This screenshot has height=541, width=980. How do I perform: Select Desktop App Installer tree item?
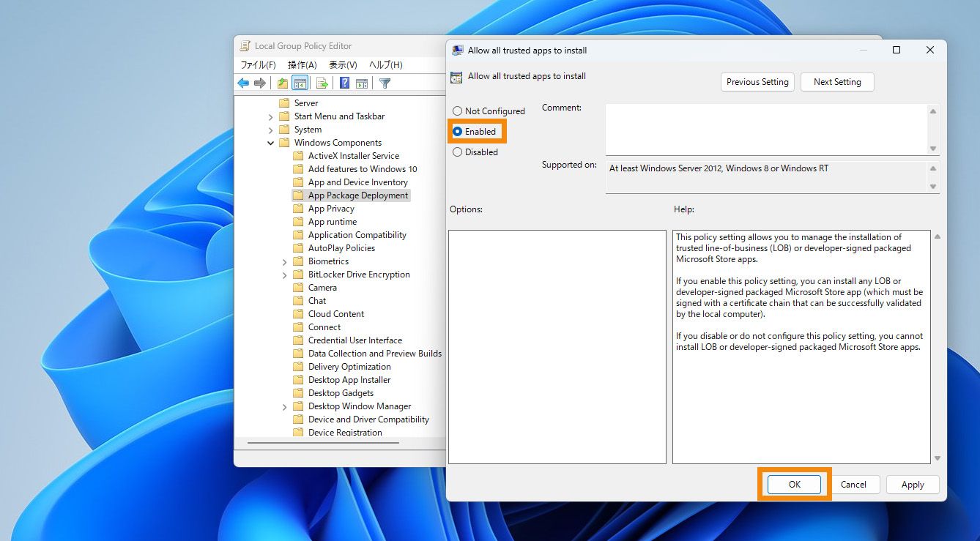tap(349, 380)
